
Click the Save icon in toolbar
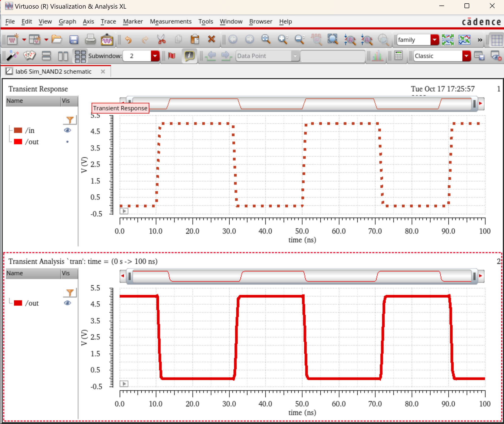click(74, 40)
